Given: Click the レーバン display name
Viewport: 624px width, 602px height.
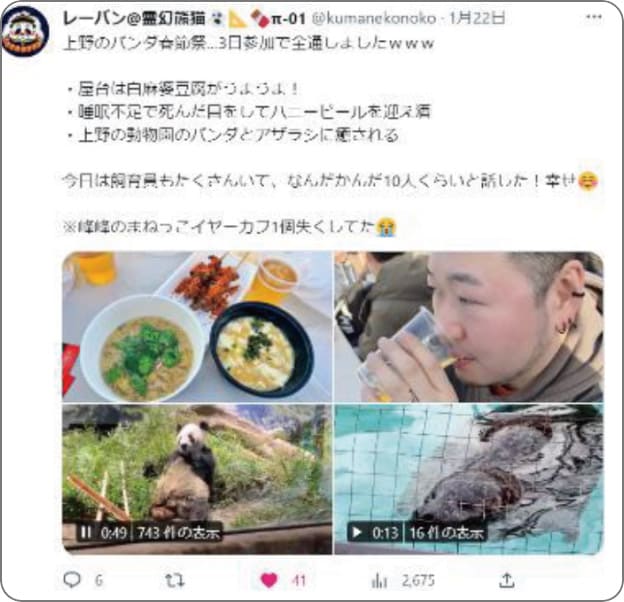Looking at the screenshot, I should click(x=134, y=18).
